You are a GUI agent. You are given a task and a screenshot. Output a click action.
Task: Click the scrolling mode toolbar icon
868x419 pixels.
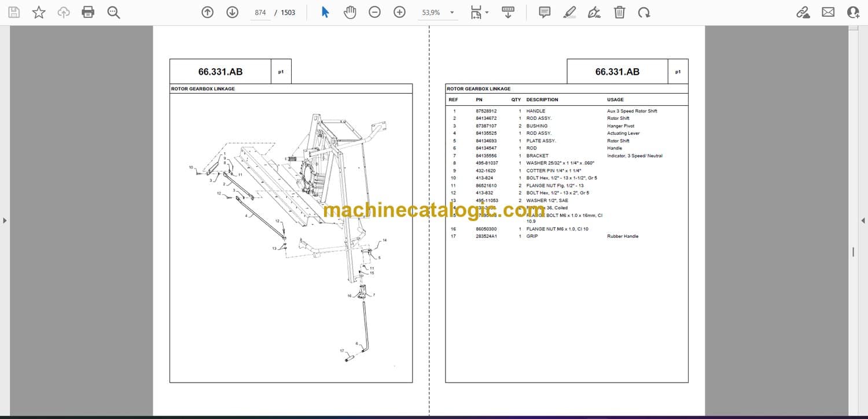pos(508,12)
